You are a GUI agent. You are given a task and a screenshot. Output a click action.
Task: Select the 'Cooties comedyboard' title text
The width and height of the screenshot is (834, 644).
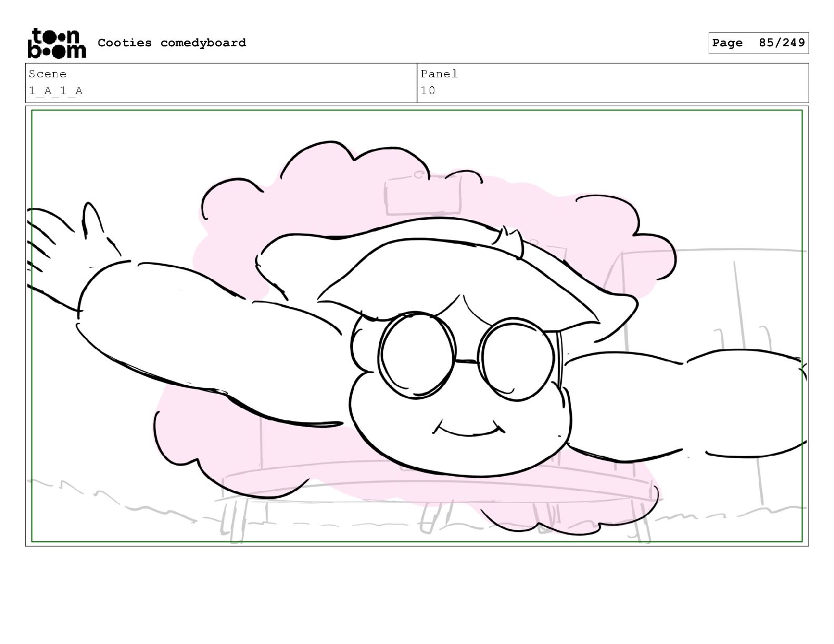tap(172, 43)
